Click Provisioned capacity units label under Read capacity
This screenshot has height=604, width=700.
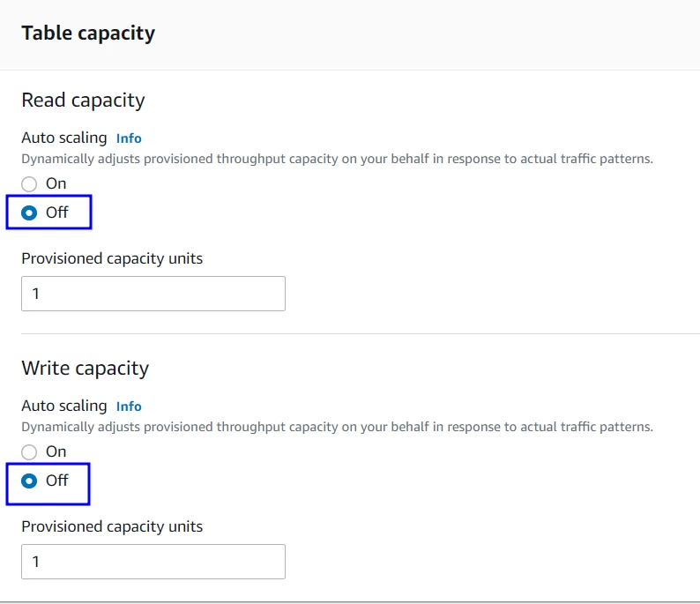112,258
